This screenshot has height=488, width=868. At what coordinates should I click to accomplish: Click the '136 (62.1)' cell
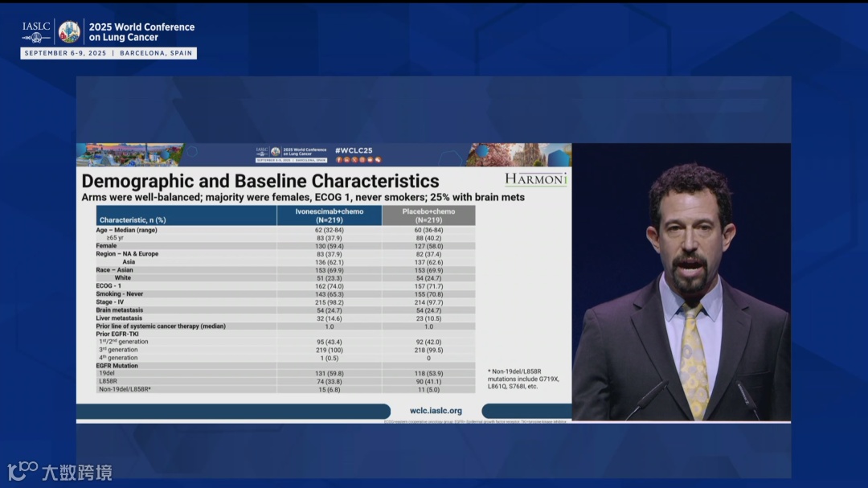330,262
